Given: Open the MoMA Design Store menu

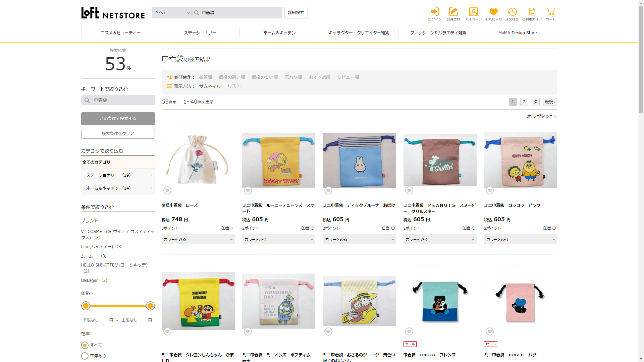Looking at the screenshot, I should (x=517, y=33).
